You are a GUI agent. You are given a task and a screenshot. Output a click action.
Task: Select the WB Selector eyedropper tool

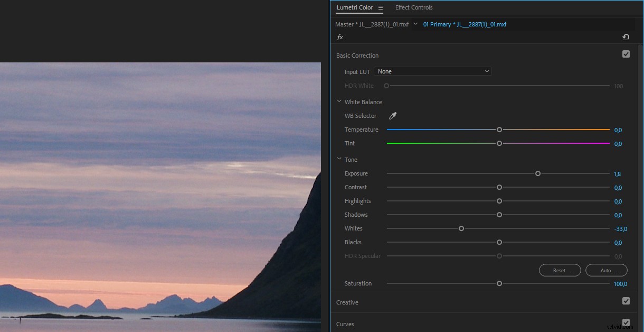tap(393, 116)
